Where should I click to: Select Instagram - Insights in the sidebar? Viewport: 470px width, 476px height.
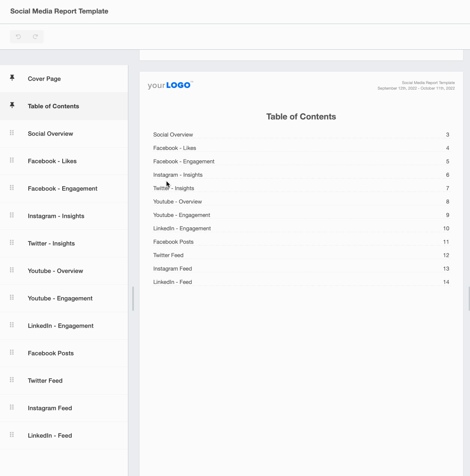point(56,216)
